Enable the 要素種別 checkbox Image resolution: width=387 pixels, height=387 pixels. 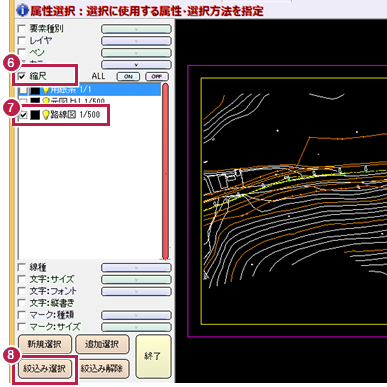tap(22, 29)
